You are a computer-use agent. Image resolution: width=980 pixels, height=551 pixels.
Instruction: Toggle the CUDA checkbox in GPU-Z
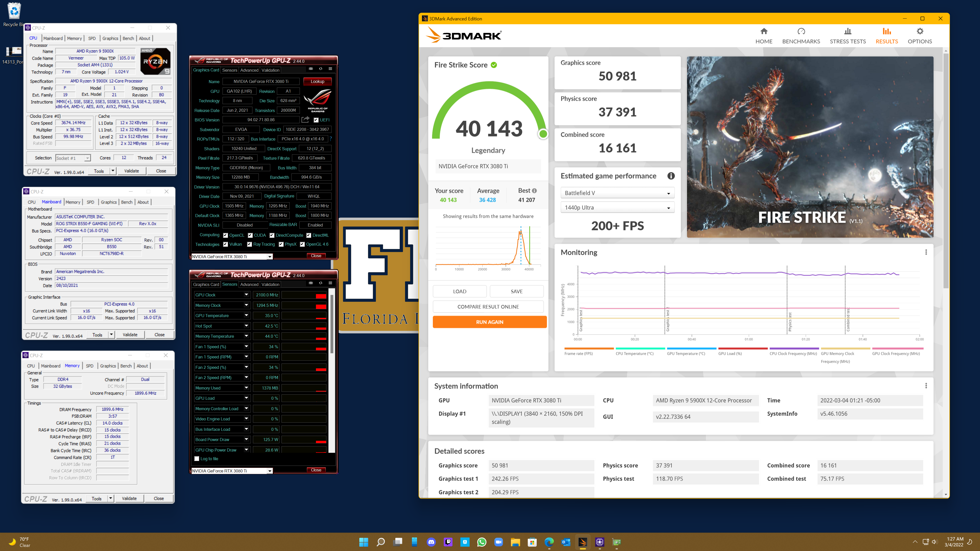click(x=250, y=235)
